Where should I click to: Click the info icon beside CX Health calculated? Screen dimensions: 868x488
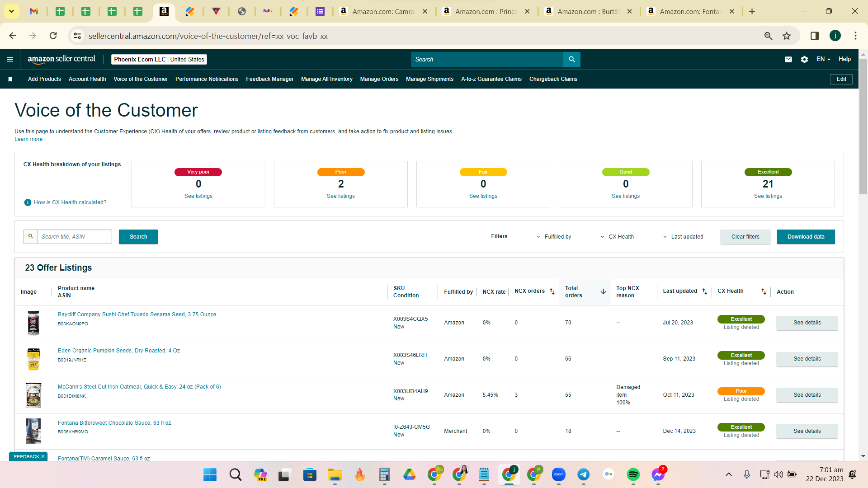28,202
